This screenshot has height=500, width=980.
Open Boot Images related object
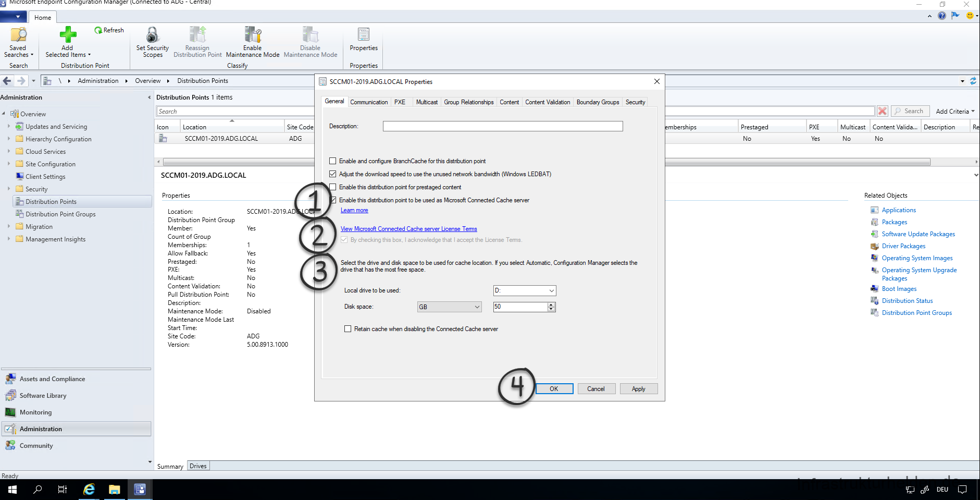pyautogui.click(x=899, y=289)
